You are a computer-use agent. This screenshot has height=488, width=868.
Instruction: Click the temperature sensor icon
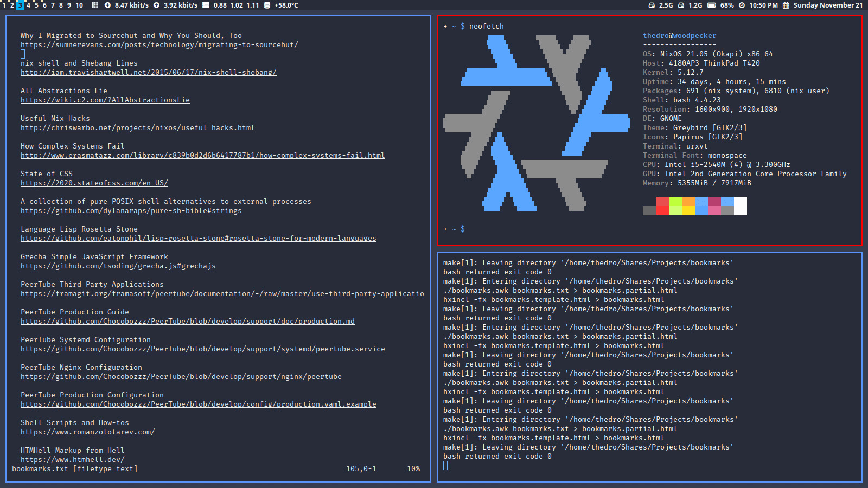coord(267,5)
